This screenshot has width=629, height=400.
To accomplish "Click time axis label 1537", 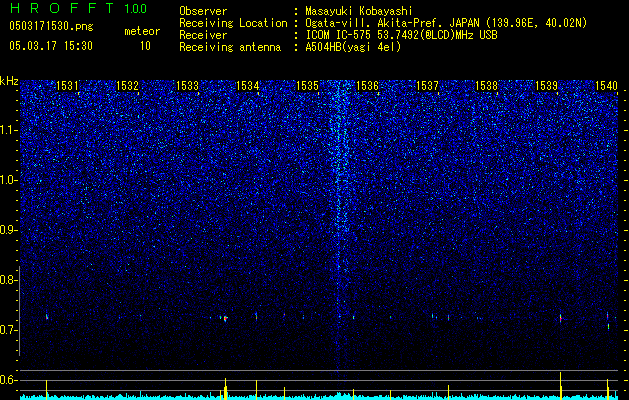I will tap(427, 85).
